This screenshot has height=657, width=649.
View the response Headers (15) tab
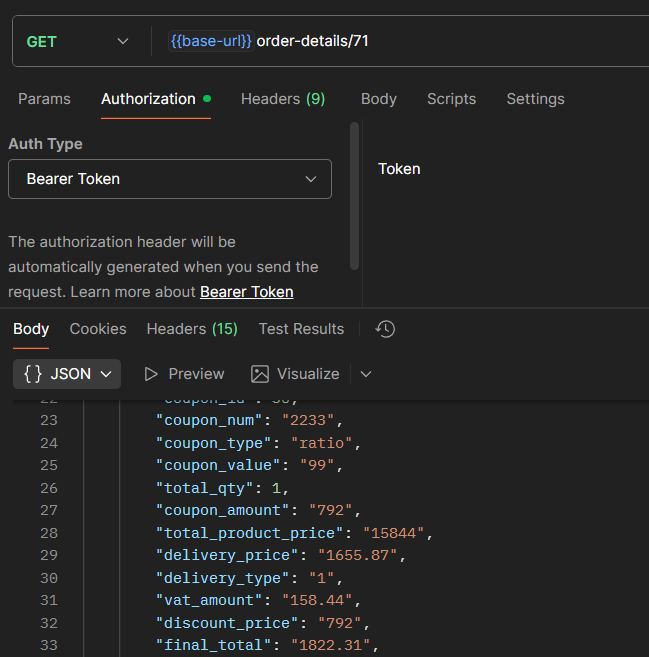click(x=192, y=329)
